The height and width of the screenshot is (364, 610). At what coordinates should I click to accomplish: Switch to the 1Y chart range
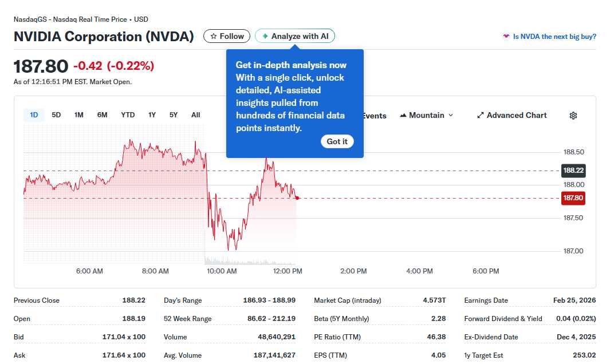click(x=152, y=114)
